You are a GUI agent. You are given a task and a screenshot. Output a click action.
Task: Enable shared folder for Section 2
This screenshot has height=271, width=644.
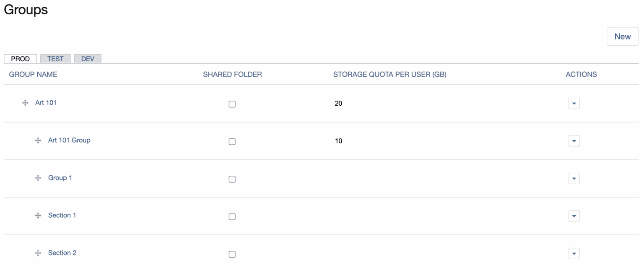[x=232, y=254]
